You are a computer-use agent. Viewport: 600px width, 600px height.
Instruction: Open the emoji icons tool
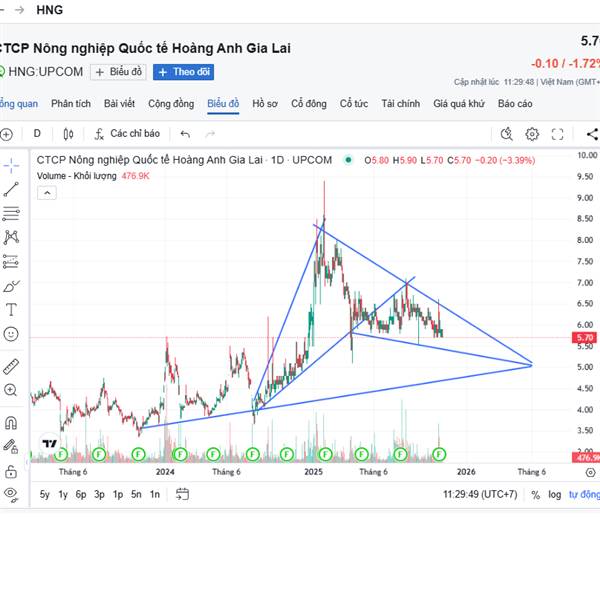(x=11, y=334)
